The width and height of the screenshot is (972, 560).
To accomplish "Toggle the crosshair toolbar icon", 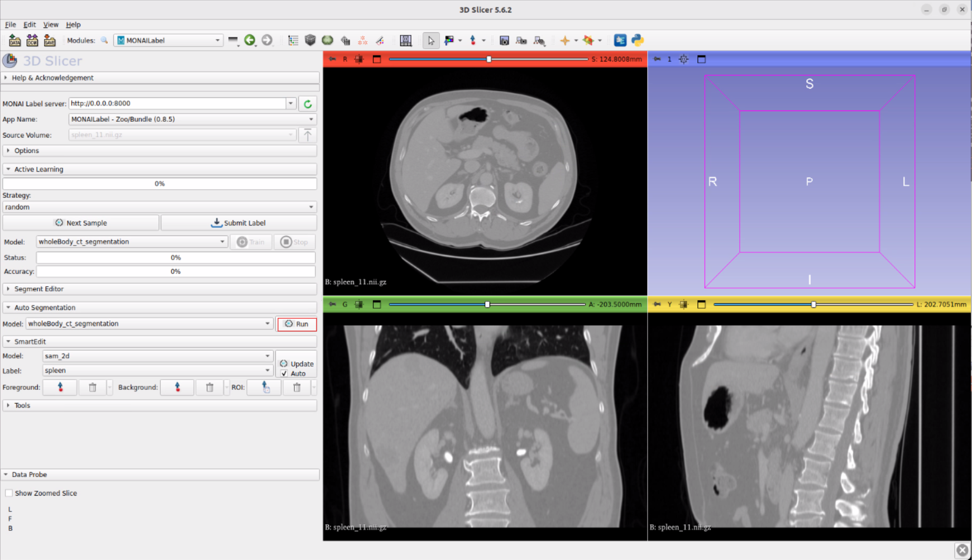I will point(565,40).
